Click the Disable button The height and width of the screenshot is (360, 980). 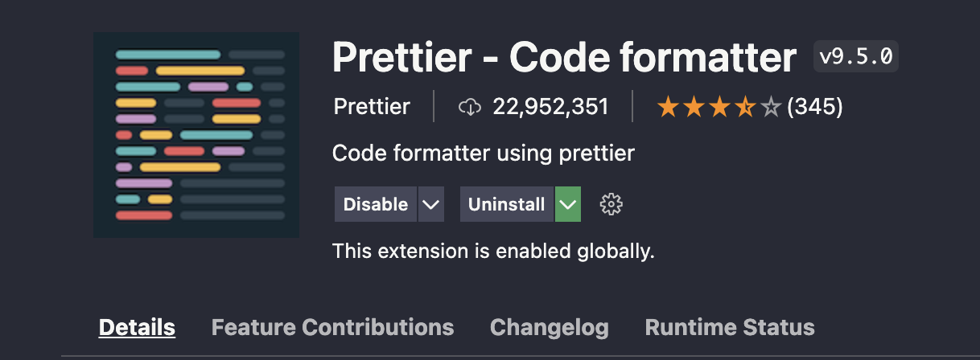point(376,204)
